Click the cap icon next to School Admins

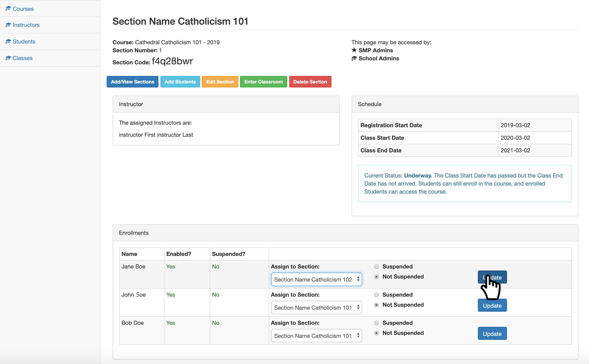(x=354, y=58)
